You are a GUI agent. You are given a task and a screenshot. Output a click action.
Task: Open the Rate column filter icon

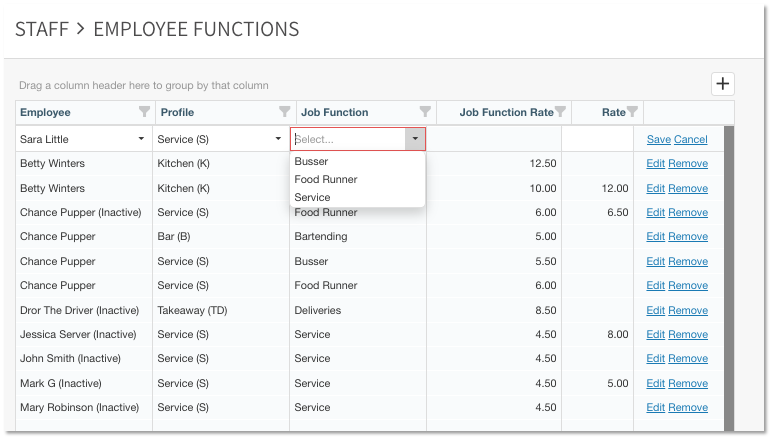click(x=634, y=112)
